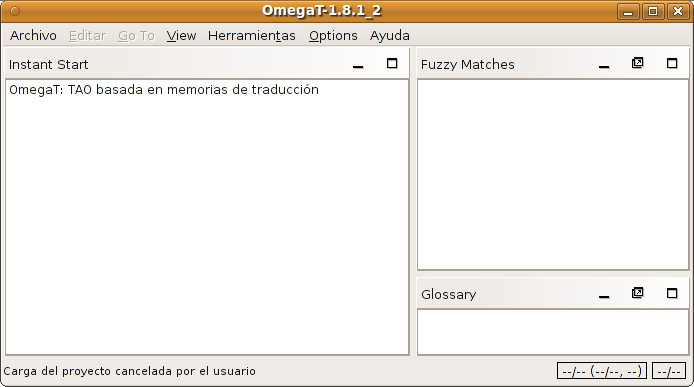Open the Ayuda menu

click(x=389, y=35)
